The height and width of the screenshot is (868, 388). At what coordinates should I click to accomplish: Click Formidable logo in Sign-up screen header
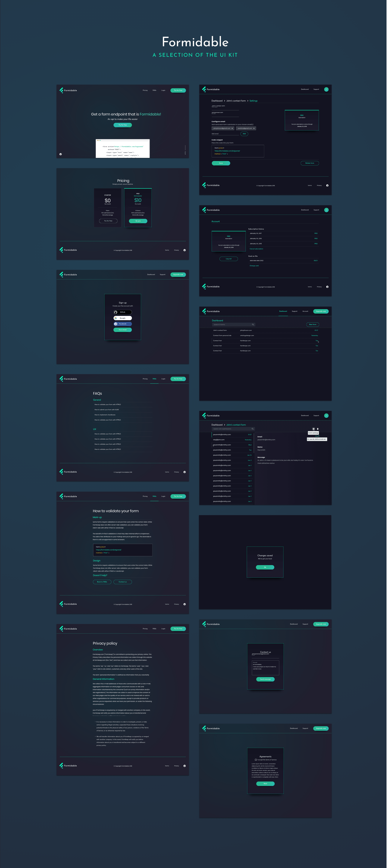click(x=68, y=275)
